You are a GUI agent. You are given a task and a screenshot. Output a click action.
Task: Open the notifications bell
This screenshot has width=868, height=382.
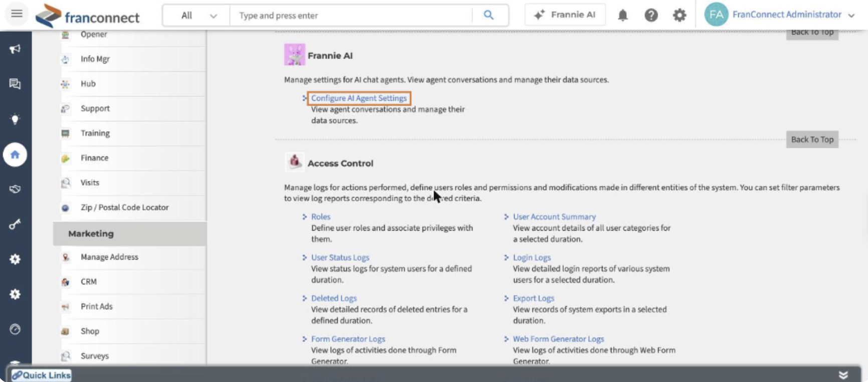pos(622,16)
